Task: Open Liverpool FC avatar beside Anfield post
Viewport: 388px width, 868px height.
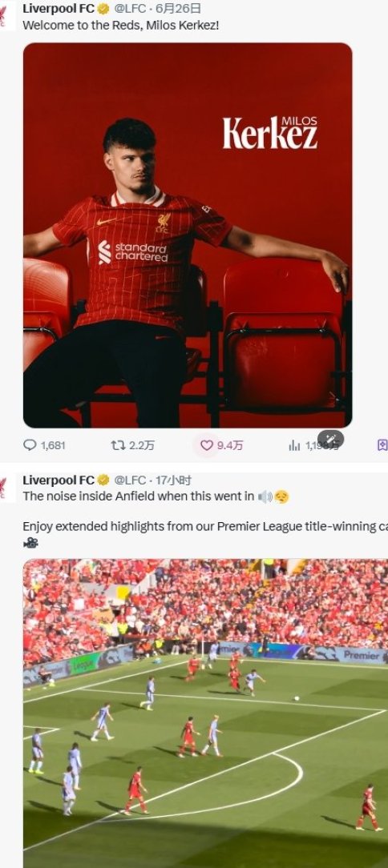Action: click(2, 487)
